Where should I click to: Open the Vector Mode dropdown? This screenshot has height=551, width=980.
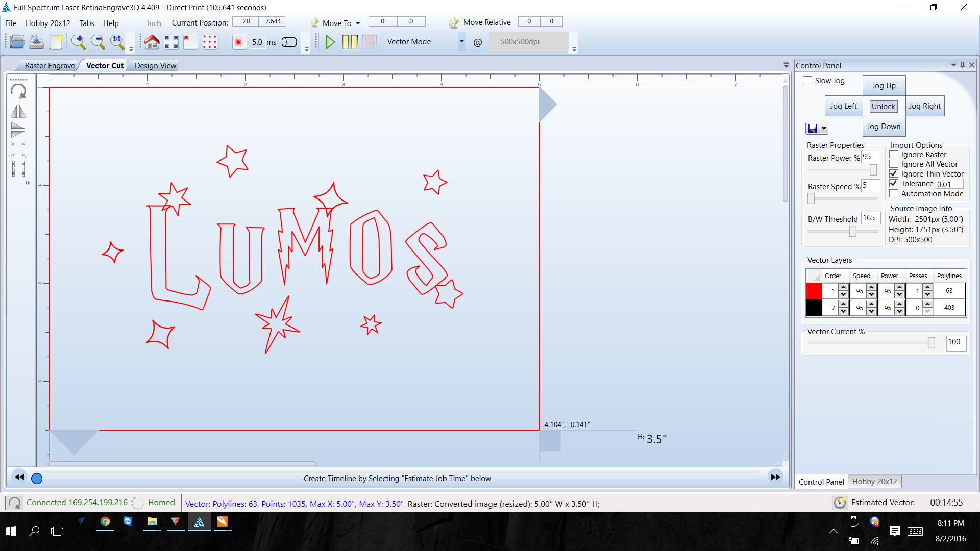[461, 42]
